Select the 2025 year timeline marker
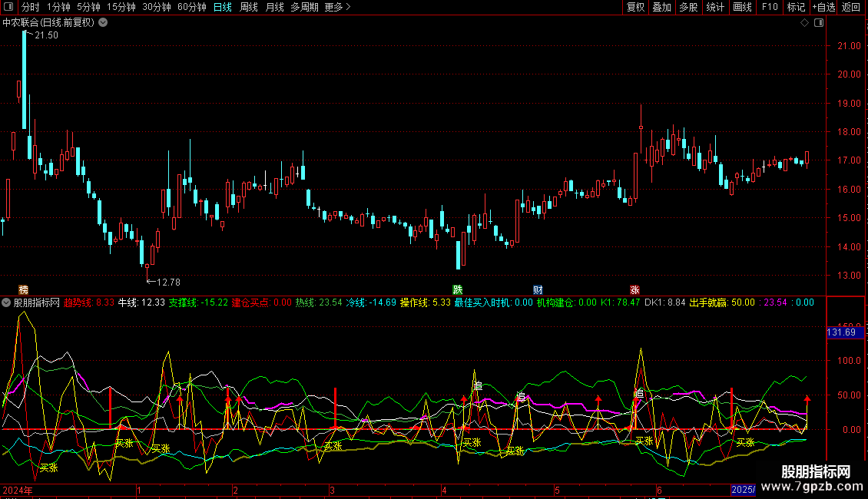This screenshot has height=499, width=868. pyautogui.click(x=741, y=490)
